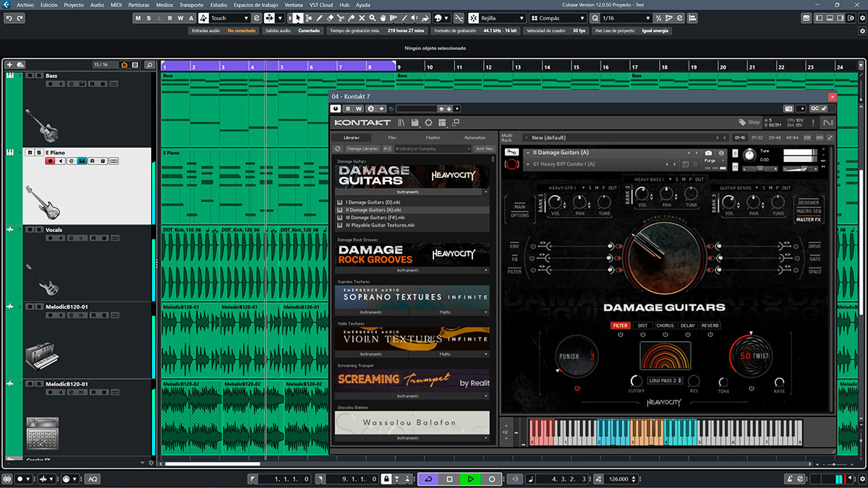Open the Ventana menu
Image resolution: width=868 pixels, height=488 pixels.
(294, 4)
